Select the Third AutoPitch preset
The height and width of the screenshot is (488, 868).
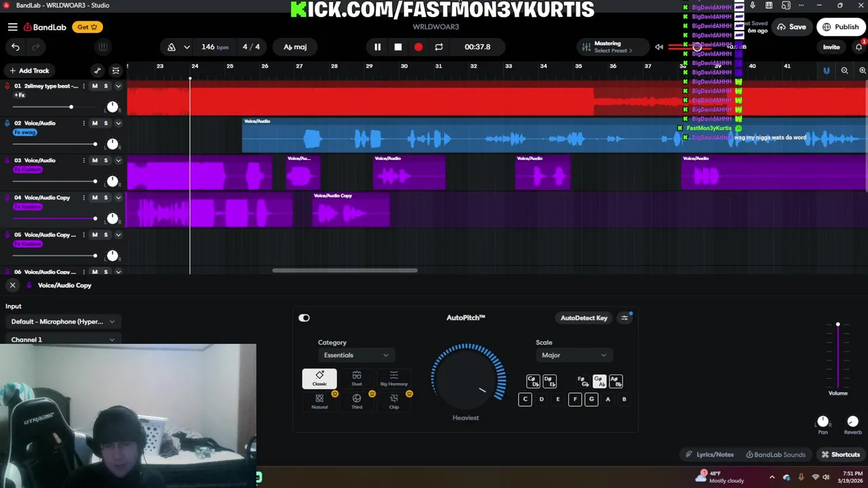coord(357,401)
